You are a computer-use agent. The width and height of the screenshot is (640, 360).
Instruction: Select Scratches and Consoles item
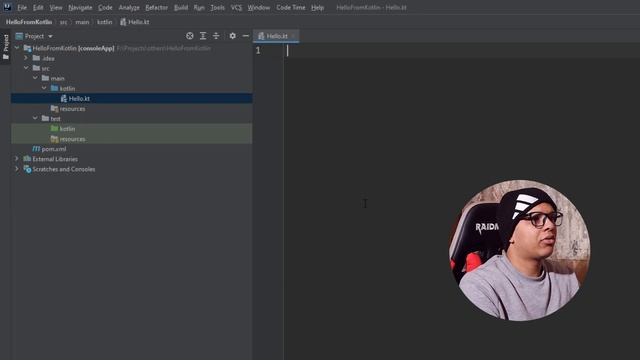pyautogui.click(x=64, y=169)
